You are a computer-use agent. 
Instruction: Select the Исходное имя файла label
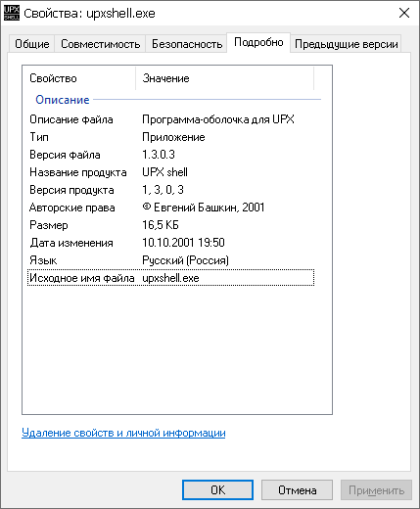pos(81,278)
